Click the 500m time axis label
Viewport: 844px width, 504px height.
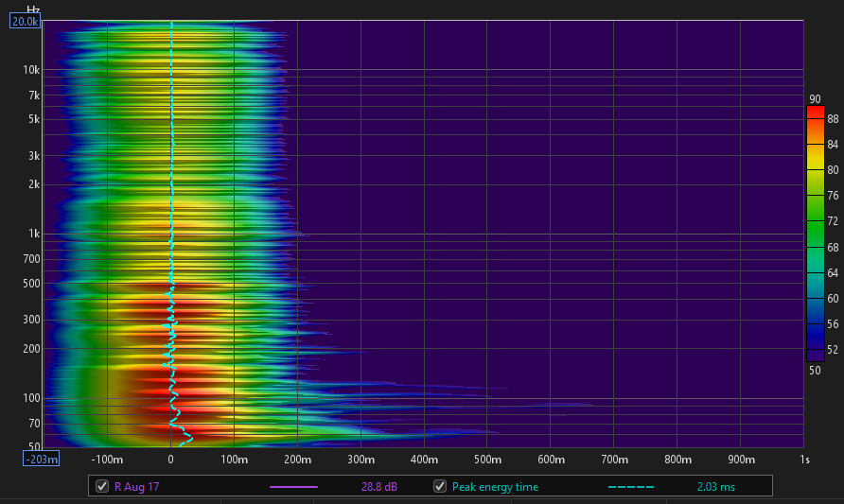(487, 460)
